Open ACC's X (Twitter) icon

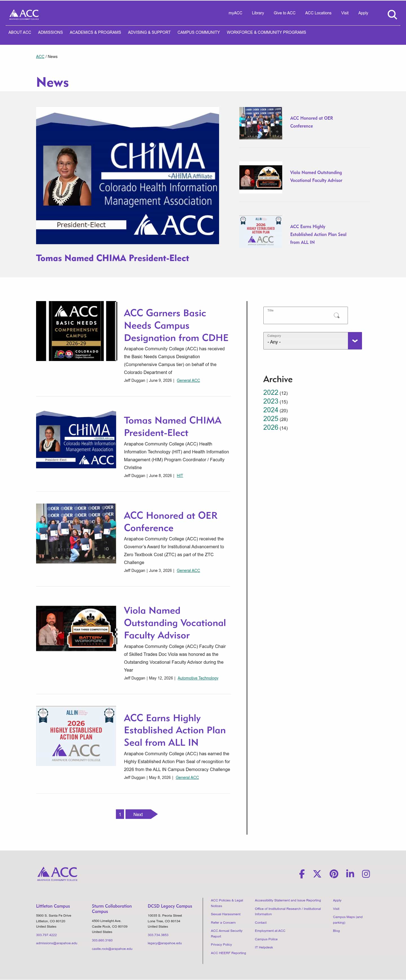[x=317, y=874]
